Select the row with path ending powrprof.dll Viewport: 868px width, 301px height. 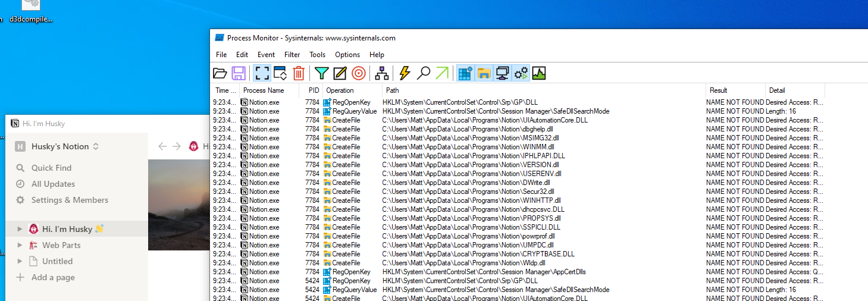(x=518, y=236)
